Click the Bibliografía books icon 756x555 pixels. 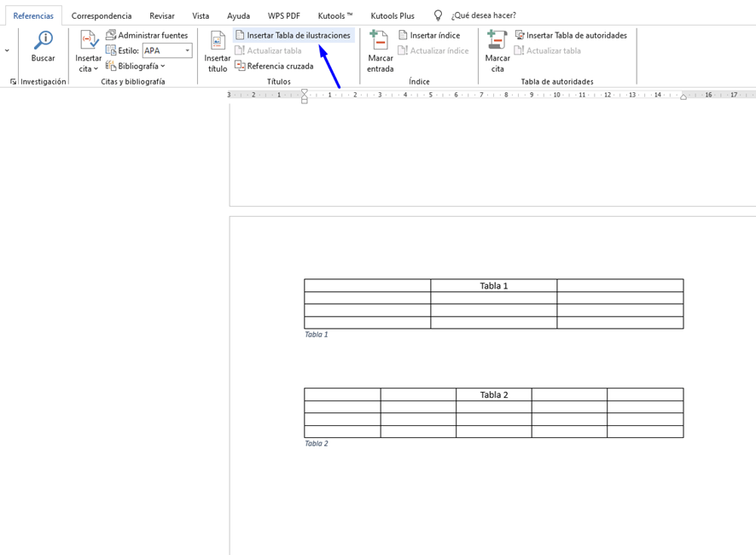pos(111,66)
